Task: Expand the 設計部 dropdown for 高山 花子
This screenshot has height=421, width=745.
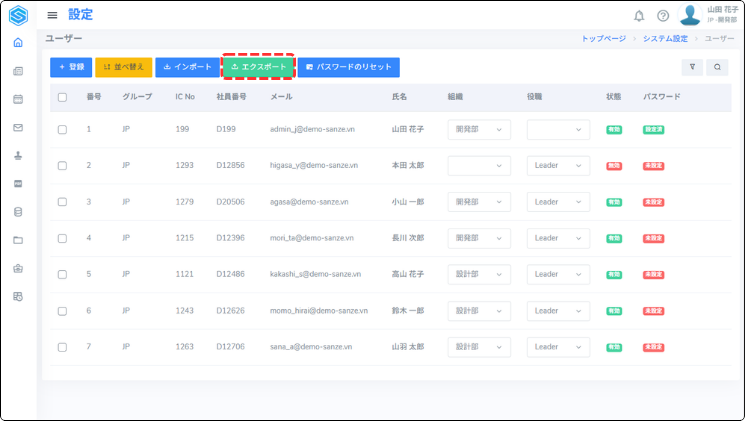Action: coord(478,274)
